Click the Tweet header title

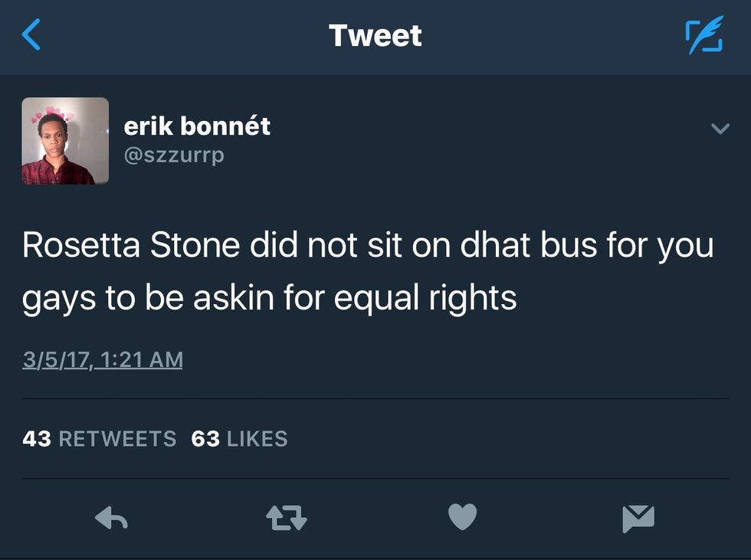pyautogui.click(x=375, y=35)
